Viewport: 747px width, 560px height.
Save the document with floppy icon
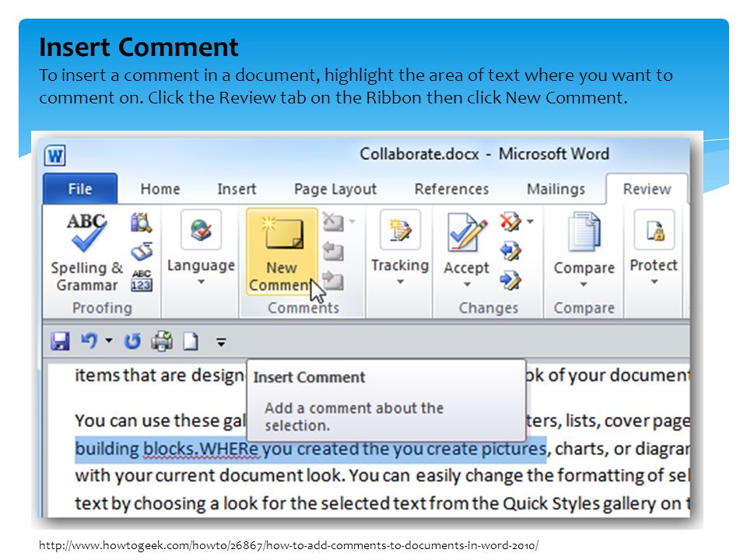[x=60, y=341]
